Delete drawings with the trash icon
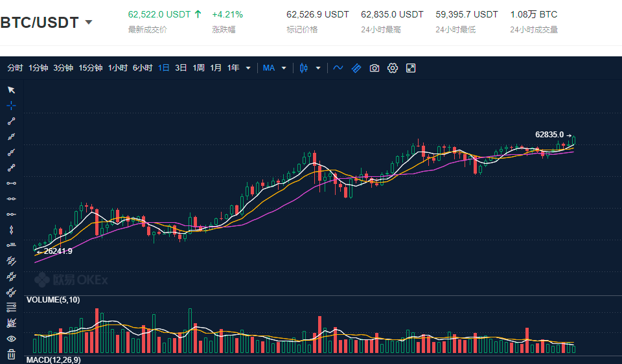The height and width of the screenshot is (364, 622). 11,354
